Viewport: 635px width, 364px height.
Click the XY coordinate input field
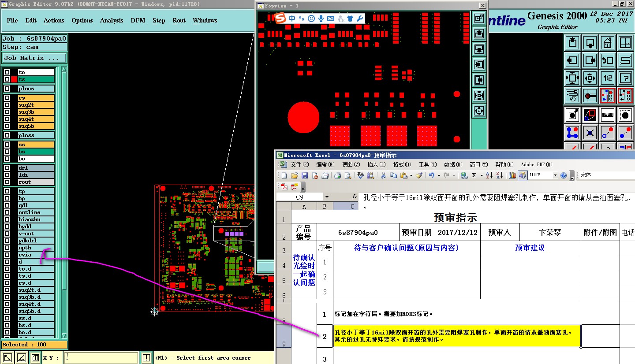pos(101,358)
